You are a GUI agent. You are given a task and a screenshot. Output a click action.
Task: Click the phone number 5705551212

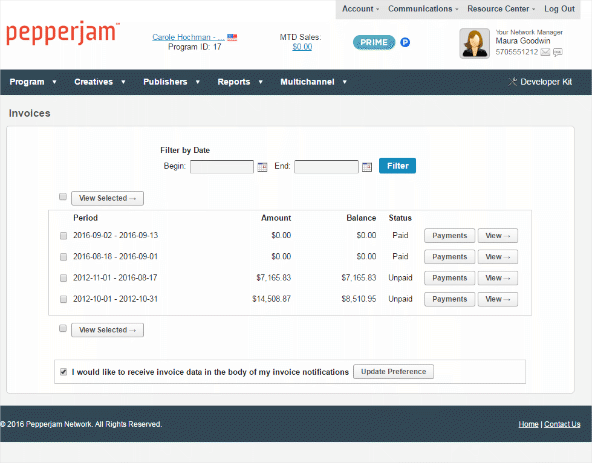click(x=516, y=52)
